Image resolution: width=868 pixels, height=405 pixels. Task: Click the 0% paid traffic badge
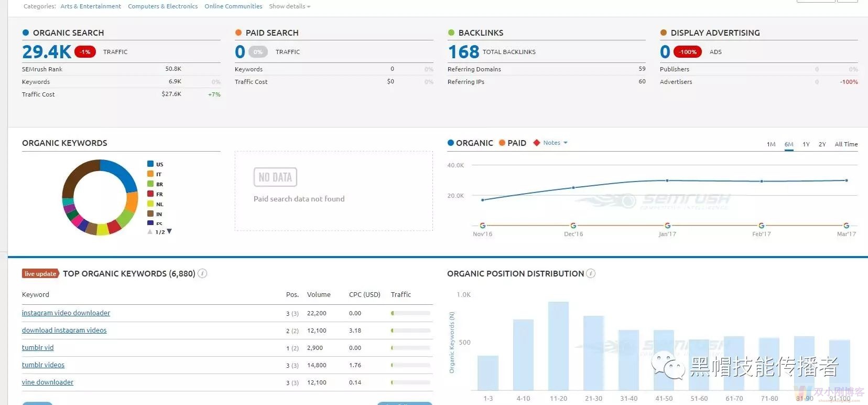(x=258, y=52)
